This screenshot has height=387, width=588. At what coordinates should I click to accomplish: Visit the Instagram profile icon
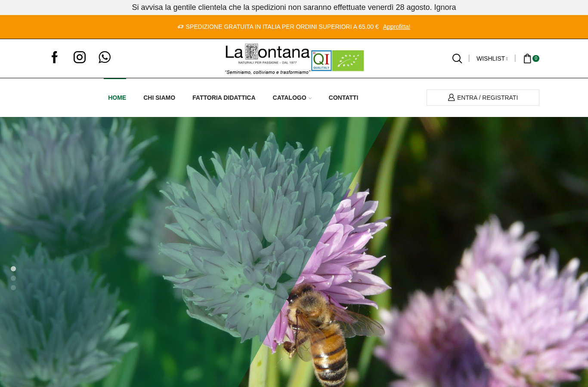click(80, 57)
